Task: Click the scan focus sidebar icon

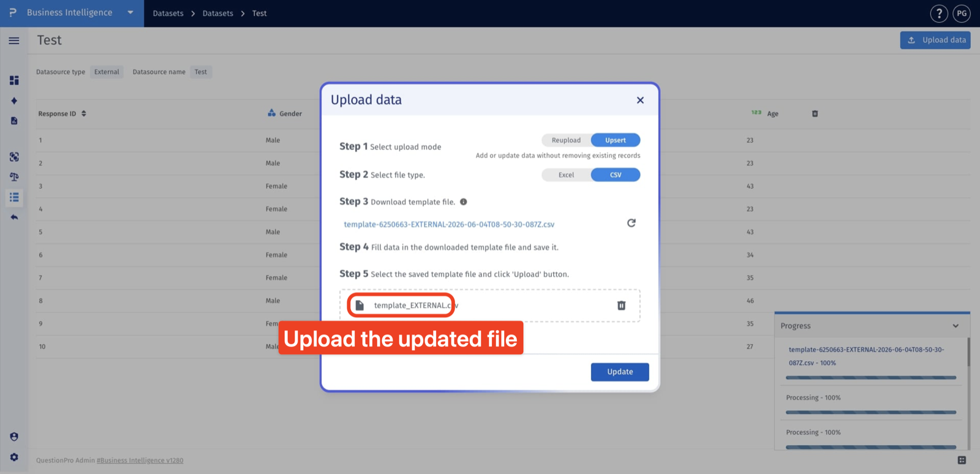Action: (14, 157)
